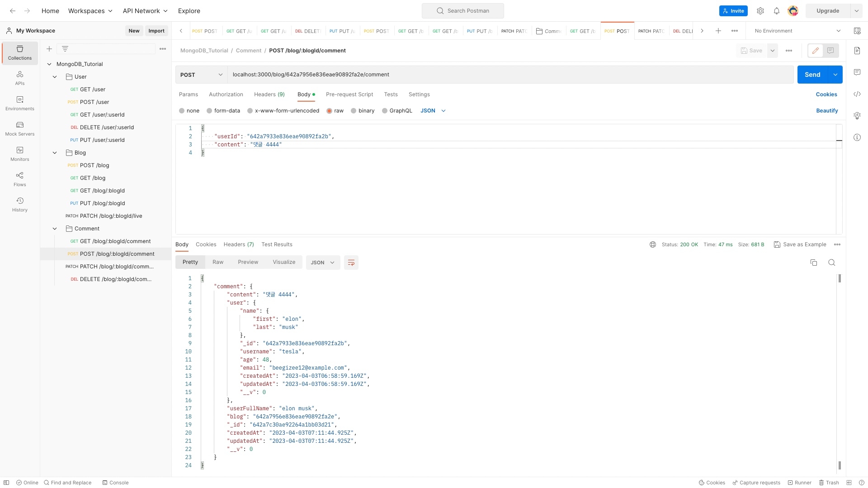Open the Cookies link under Send
The height and width of the screenshot is (488, 868).
826,94
